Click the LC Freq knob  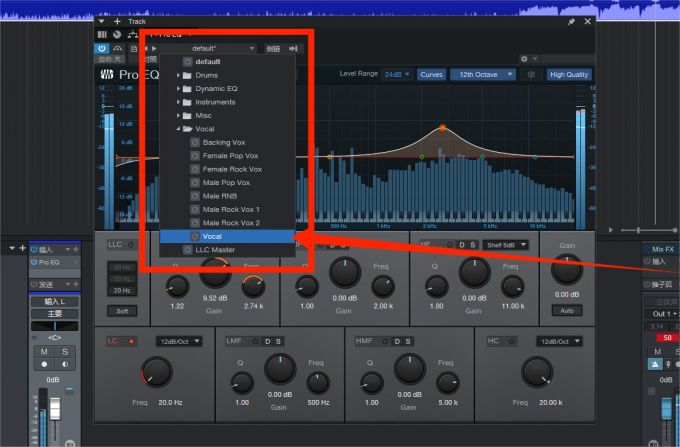click(x=156, y=372)
